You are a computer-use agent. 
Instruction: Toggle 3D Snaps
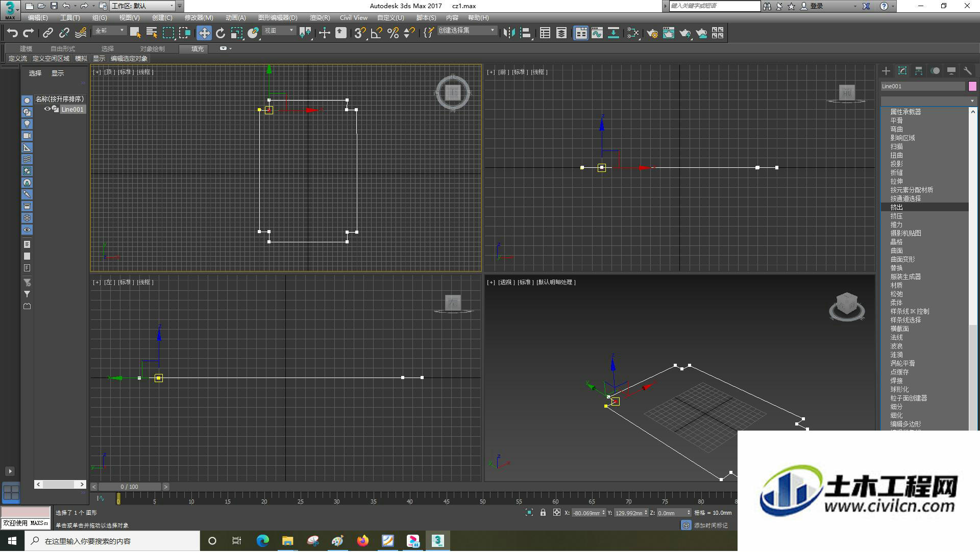click(x=360, y=33)
